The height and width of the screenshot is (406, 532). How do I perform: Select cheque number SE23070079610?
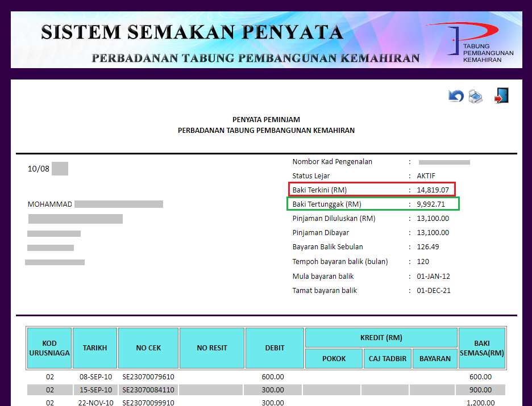click(148, 377)
